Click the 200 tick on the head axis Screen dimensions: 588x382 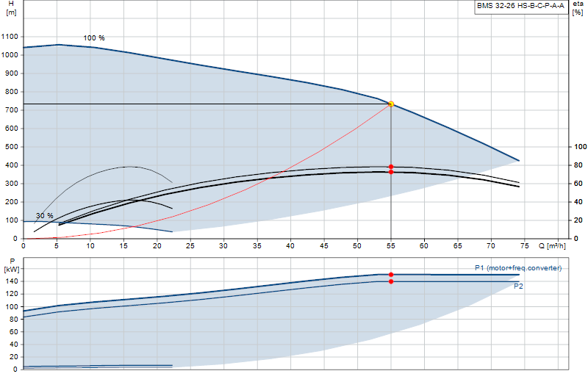[x=12, y=202]
